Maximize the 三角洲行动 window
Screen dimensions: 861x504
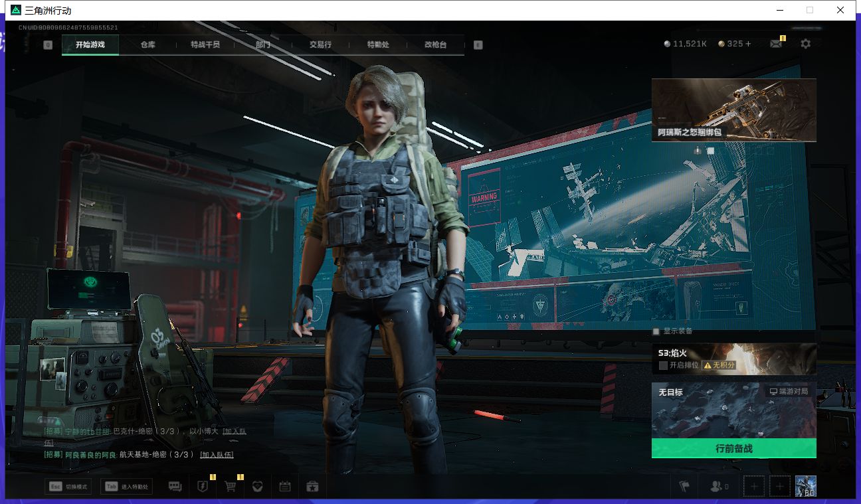coord(809,10)
